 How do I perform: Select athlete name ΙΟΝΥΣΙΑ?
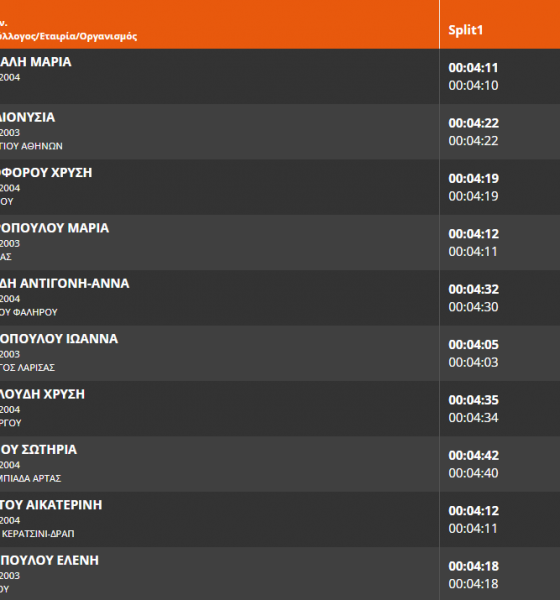28,117
